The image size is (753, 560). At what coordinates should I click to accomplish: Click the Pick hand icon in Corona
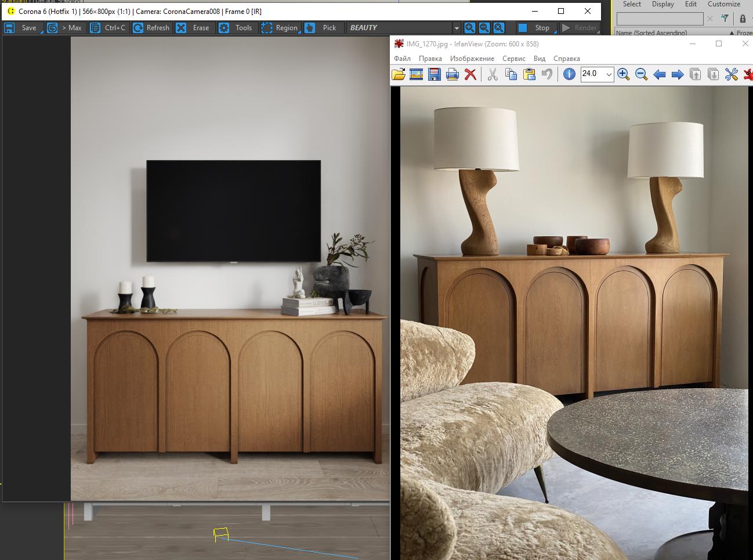[x=310, y=28]
